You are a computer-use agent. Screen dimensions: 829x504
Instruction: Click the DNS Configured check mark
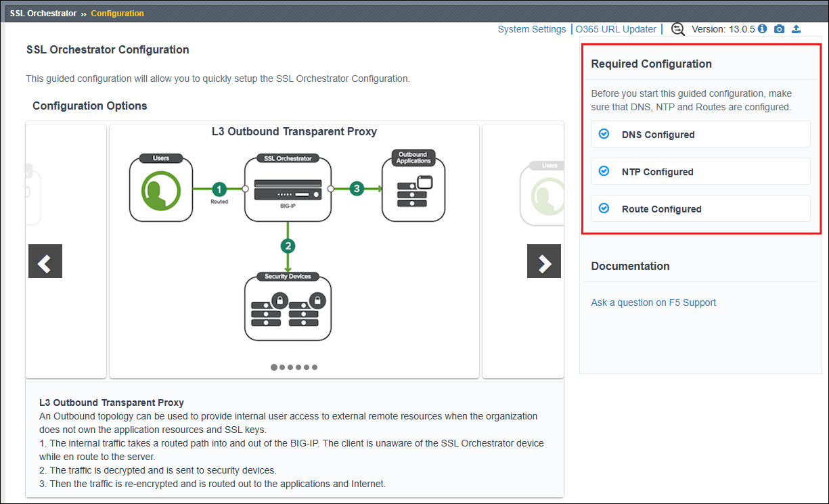point(604,134)
